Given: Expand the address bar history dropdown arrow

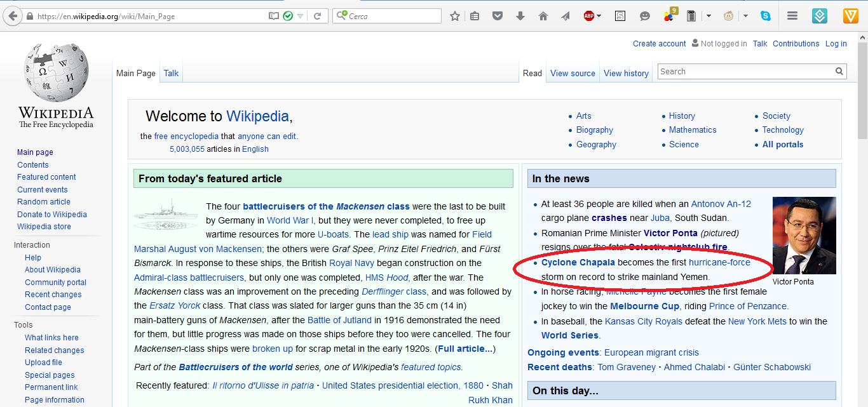Looking at the screenshot, I should (x=301, y=16).
